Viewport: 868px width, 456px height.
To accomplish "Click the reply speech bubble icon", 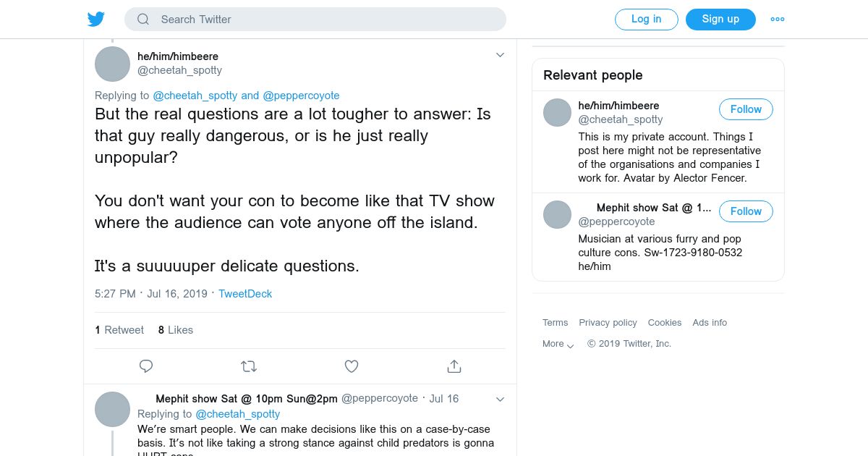I will pos(146,366).
